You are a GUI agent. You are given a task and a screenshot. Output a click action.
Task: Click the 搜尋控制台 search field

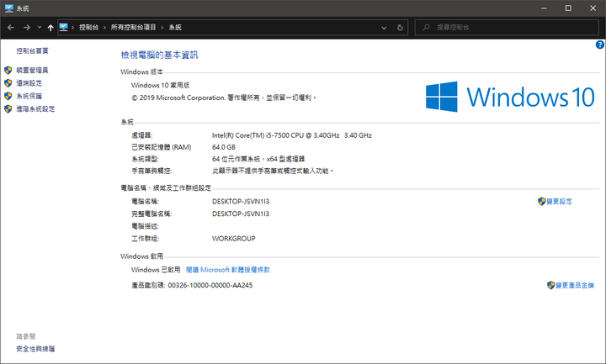tap(507, 28)
